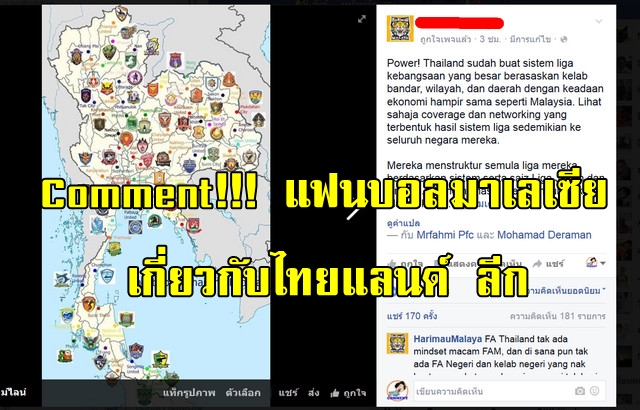This screenshot has width=640, height=410.
Task: Open the top comments sorting dropdown
Action: click(x=565, y=291)
